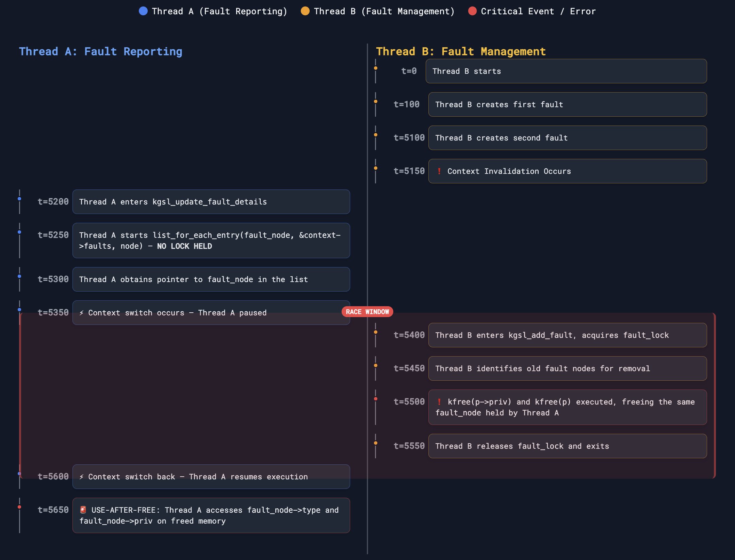
Task: Select 'Thread A obtains pointer to fault_node' card
Action: click(x=211, y=279)
